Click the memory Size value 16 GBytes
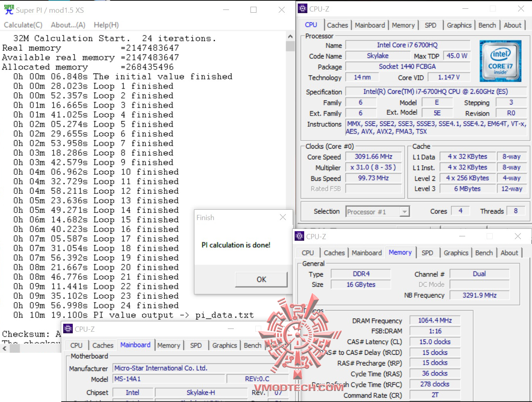 (x=361, y=284)
